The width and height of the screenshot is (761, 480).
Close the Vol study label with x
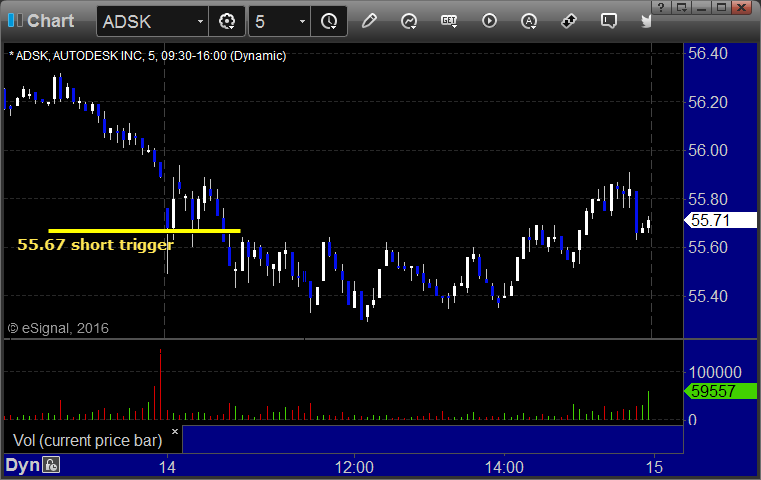[x=175, y=431]
